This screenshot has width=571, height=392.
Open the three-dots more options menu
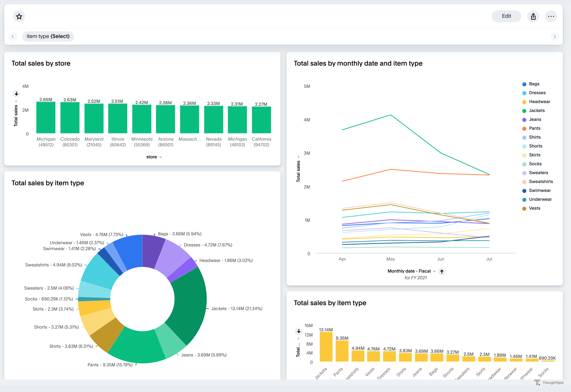point(551,17)
